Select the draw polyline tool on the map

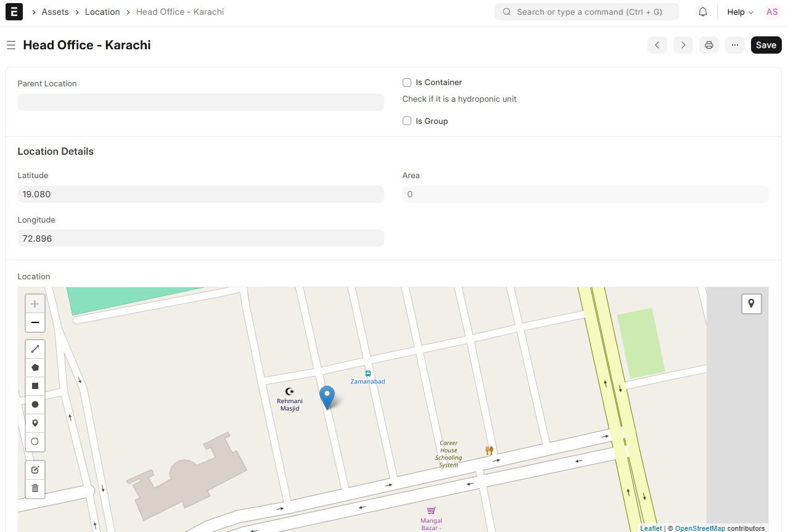click(x=35, y=348)
